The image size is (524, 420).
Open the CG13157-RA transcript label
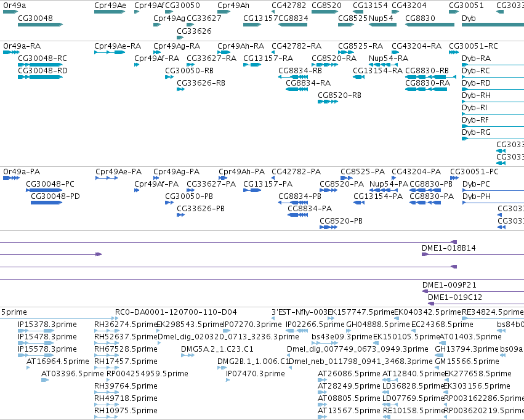tap(268, 58)
